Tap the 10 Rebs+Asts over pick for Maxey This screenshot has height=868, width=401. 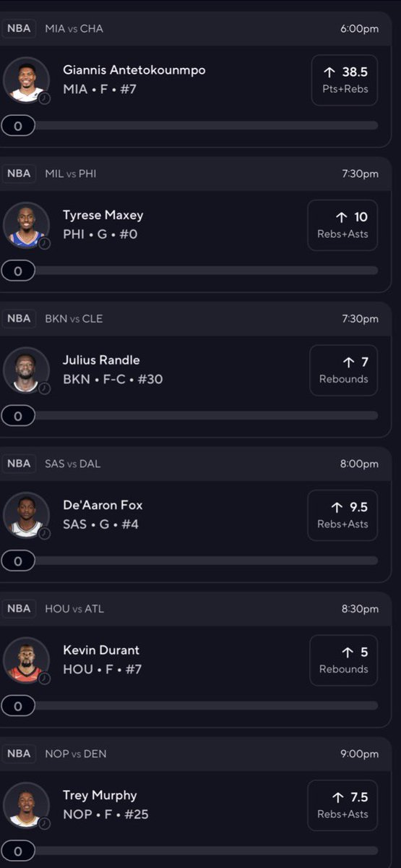342,225
